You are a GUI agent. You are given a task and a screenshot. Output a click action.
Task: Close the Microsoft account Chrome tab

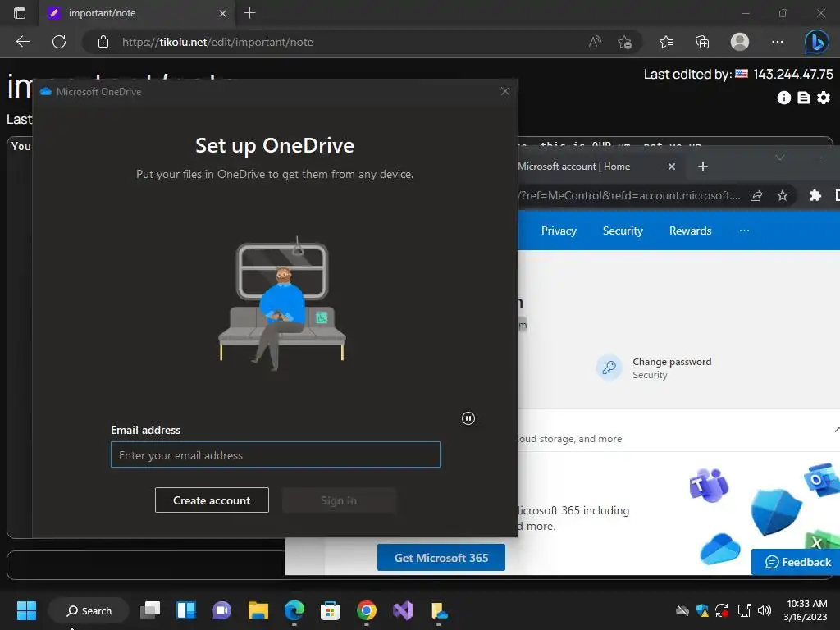[671, 167]
